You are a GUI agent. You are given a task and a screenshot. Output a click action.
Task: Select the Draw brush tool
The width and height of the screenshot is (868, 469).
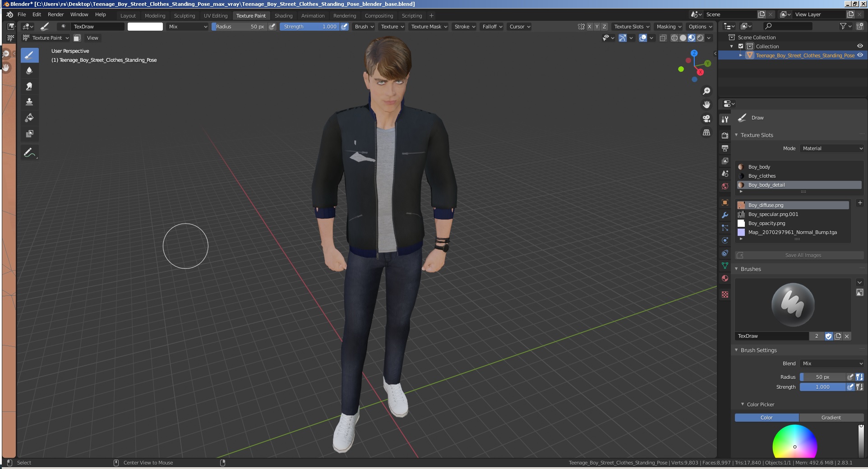click(x=29, y=55)
